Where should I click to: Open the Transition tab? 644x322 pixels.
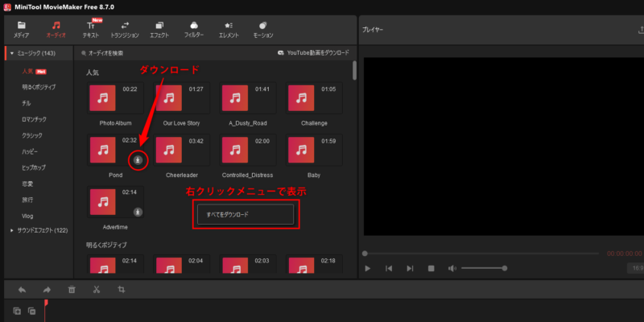click(125, 30)
